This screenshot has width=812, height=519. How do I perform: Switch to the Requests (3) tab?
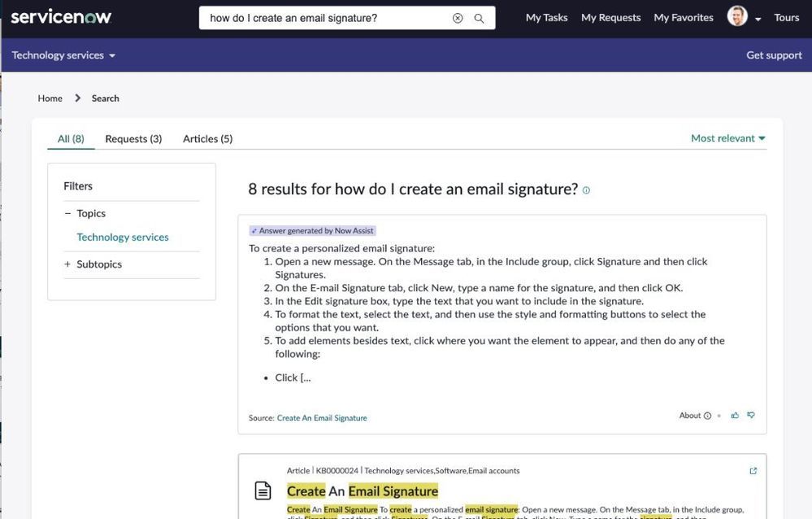pyautogui.click(x=132, y=138)
